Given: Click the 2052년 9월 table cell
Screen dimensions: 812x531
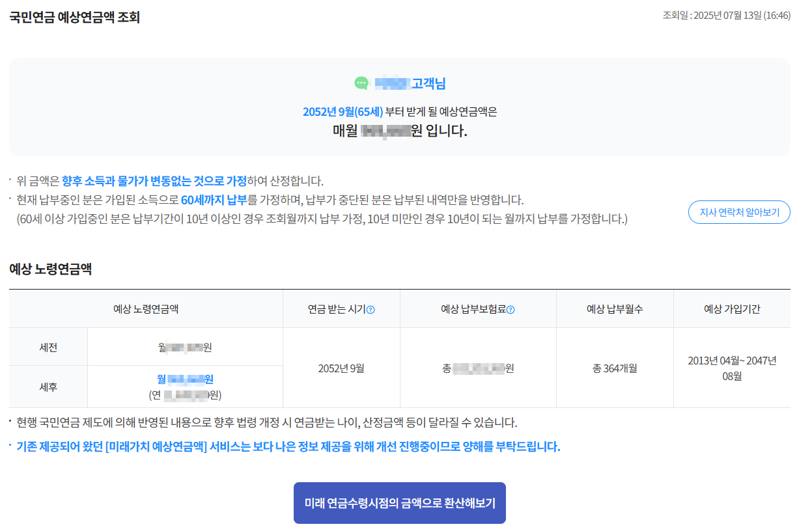Looking at the screenshot, I should coord(341,368).
